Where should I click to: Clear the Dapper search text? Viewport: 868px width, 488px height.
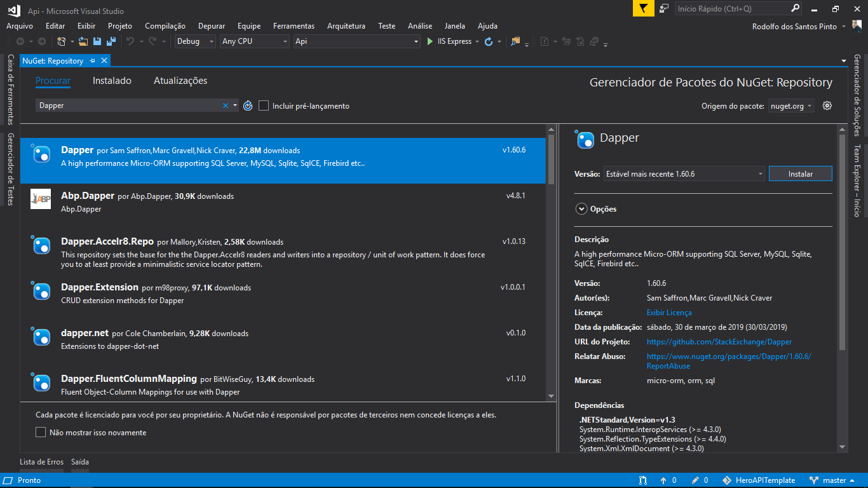(225, 105)
